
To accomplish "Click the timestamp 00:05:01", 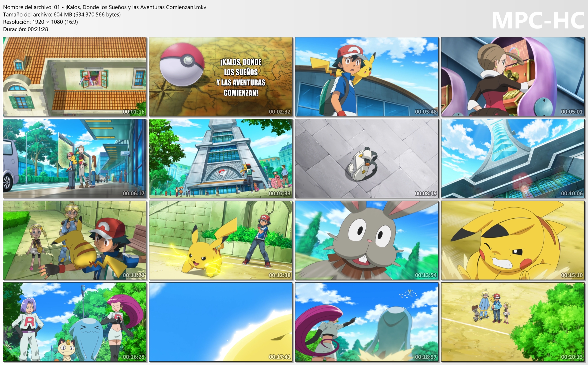I will coord(572,112).
